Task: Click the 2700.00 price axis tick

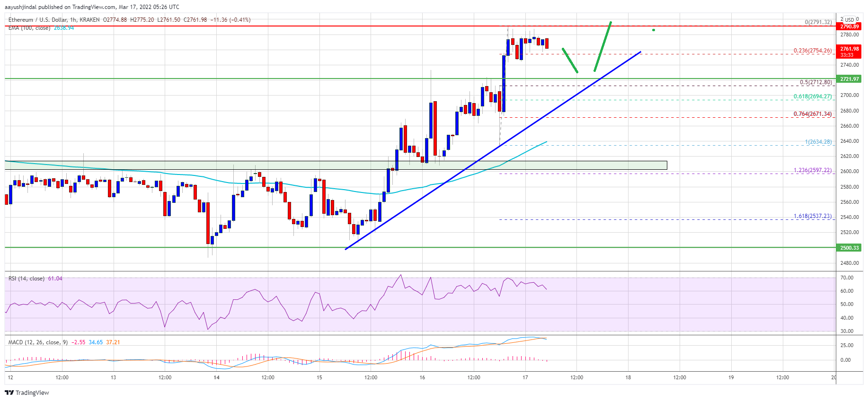Action: coord(850,96)
